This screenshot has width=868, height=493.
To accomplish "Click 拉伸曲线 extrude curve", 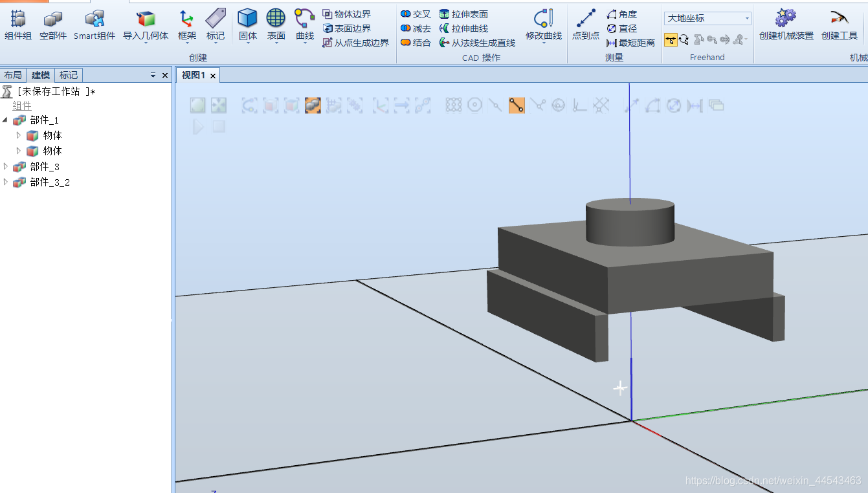I will (x=463, y=28).
